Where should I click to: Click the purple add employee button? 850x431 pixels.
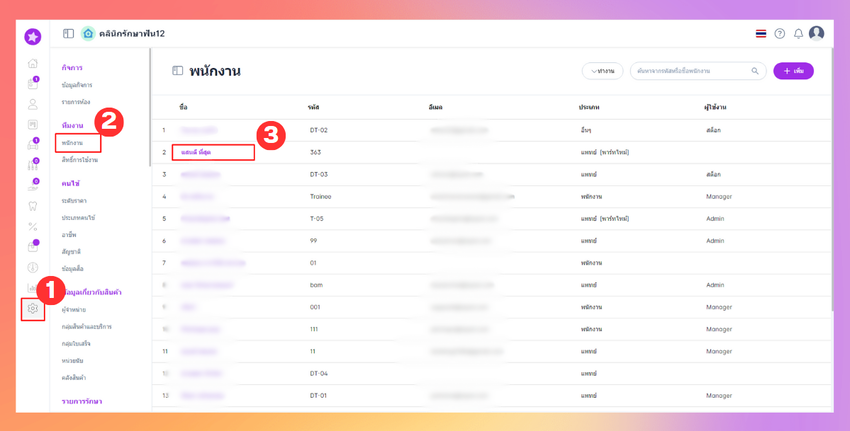[x=793, y=71]
